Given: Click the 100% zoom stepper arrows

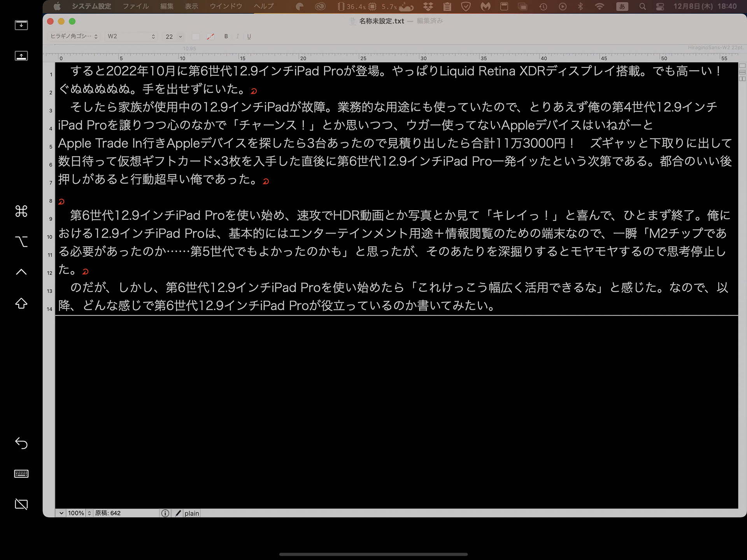Looking at the screenshot, I should click(x=89, y=513).
